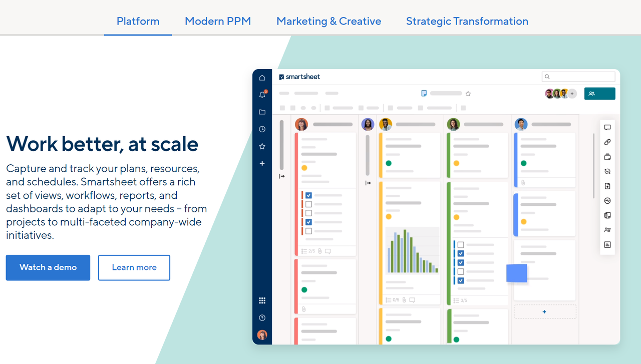641x364 pixels.
Task: Click the board's vertical scrollbar
Action: coord(594,165)
